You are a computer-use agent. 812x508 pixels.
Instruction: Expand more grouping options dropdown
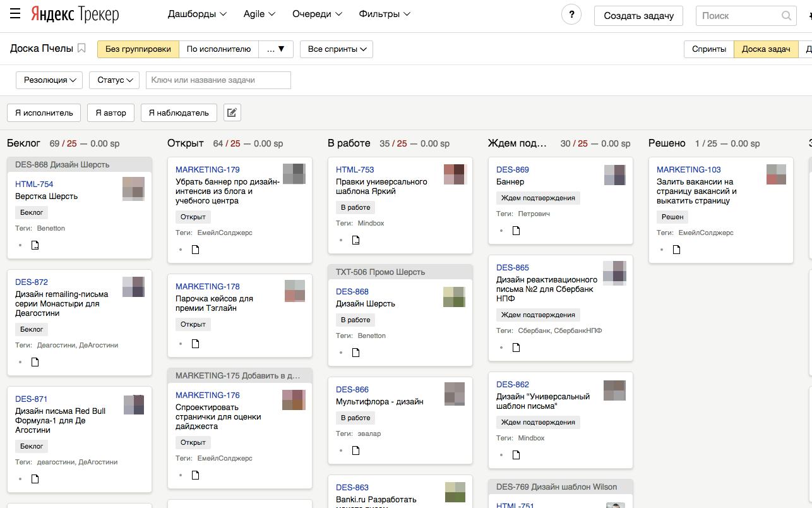tap(276, 49)
